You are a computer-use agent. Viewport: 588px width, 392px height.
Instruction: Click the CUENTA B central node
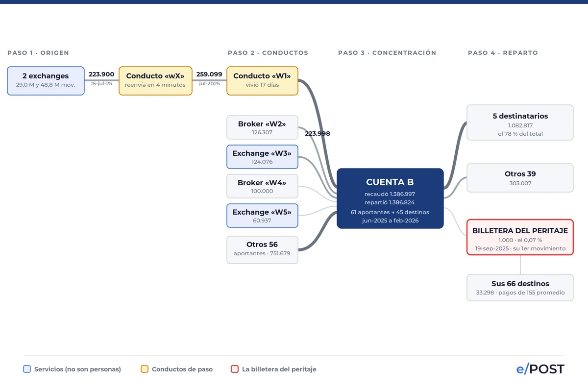pos(390,198)
